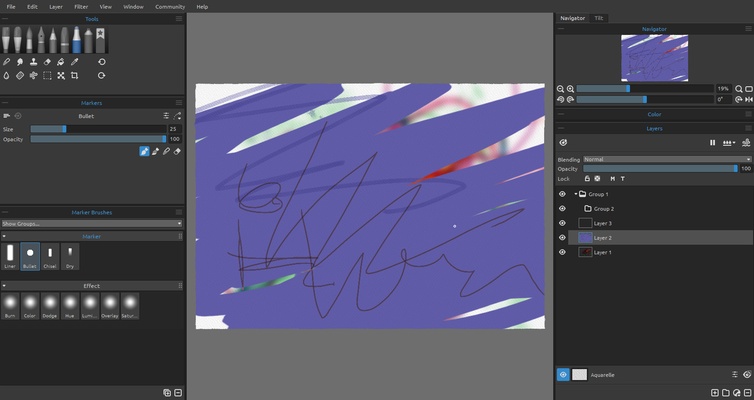The height and width of the screenshot is (400, 754).
Task: Open the Filter menu
Action: click(81, 7)
